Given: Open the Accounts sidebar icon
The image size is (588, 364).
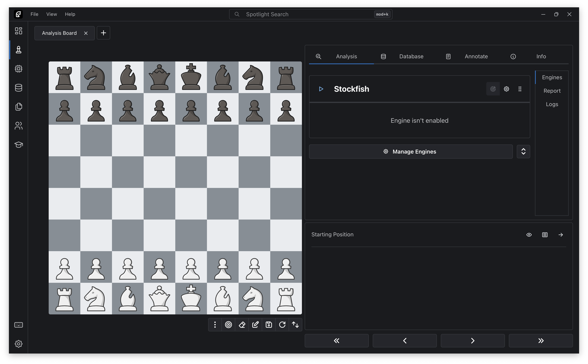Looking at the screenshot, I should coord(19,126).
